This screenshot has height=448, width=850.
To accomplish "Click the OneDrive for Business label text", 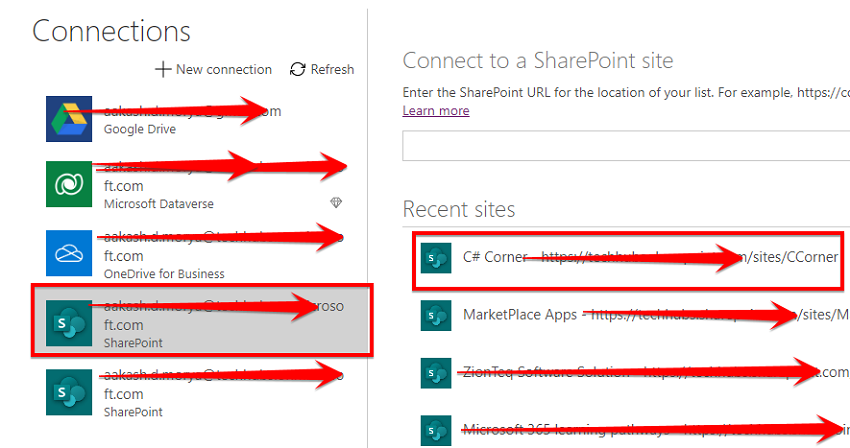I will coord(164,274).
